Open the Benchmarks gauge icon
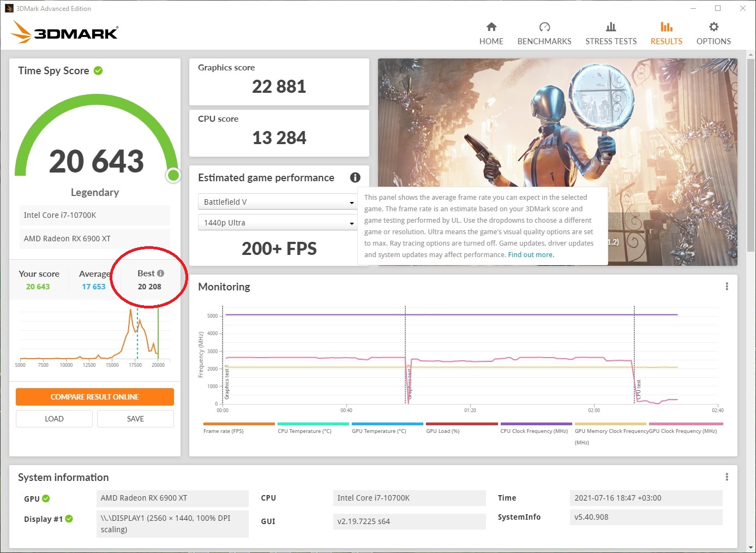Image resolution: width=756 pixels, height=553 pixels. pyautogui.click(x=544, y=27)
